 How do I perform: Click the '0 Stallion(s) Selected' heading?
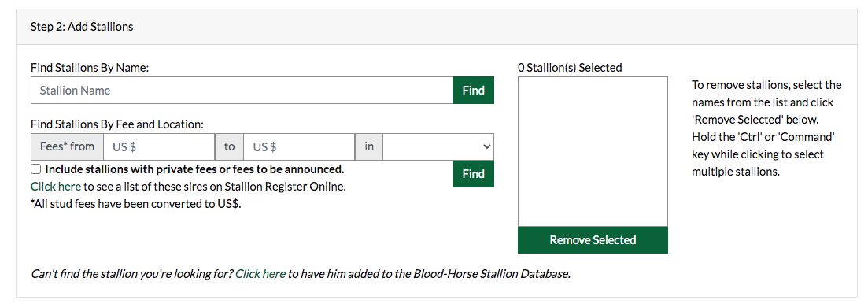[571, 68]
